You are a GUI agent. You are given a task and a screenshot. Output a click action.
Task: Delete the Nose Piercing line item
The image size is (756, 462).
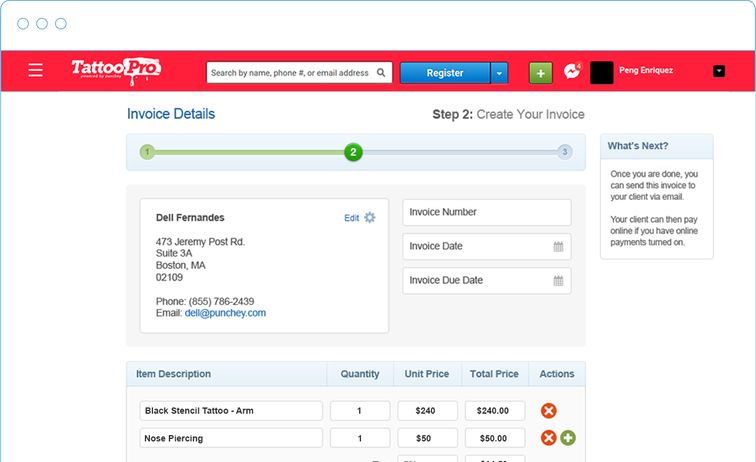[x=548, y=438]
